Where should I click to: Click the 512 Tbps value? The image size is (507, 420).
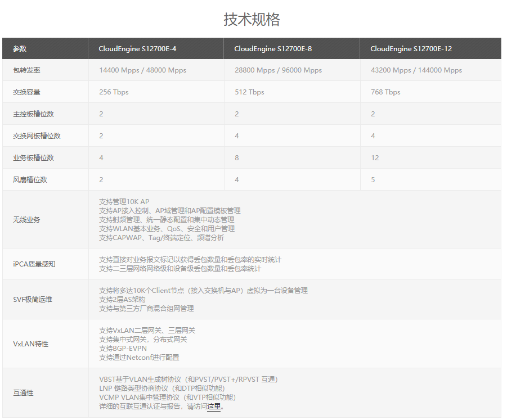[x=249, y=92]
